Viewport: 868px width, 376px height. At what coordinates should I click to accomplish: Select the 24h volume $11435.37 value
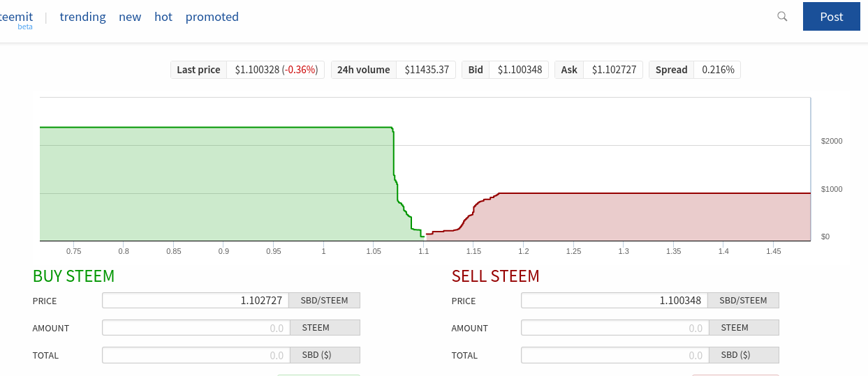coord(427,70)
